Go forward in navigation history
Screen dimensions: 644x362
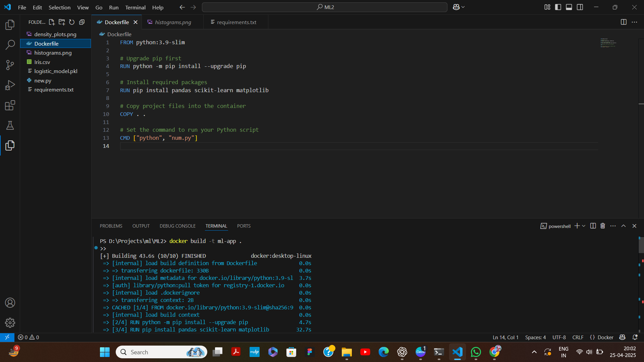point(193,7)
